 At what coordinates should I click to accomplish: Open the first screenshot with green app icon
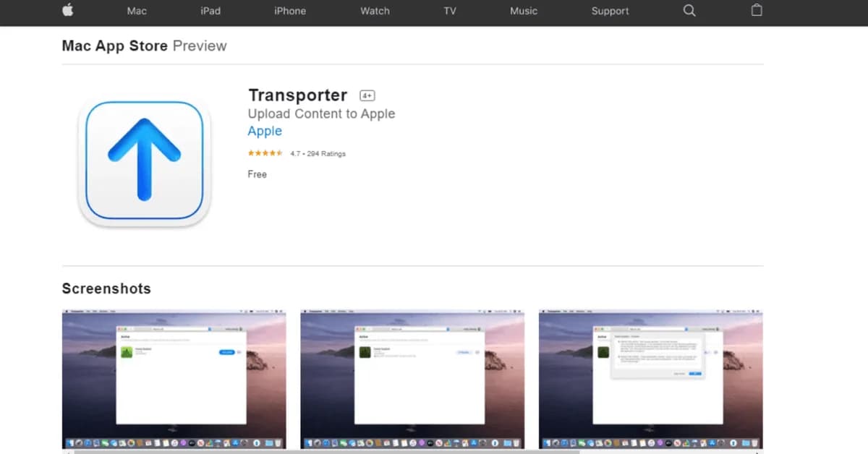[174, 380]
